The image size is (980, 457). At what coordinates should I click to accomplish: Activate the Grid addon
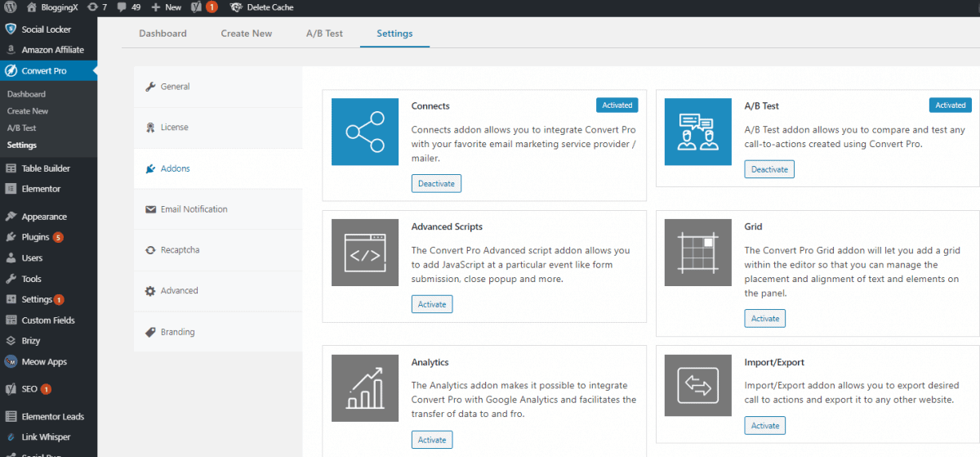pyautogui.click(x=765, y=319)
